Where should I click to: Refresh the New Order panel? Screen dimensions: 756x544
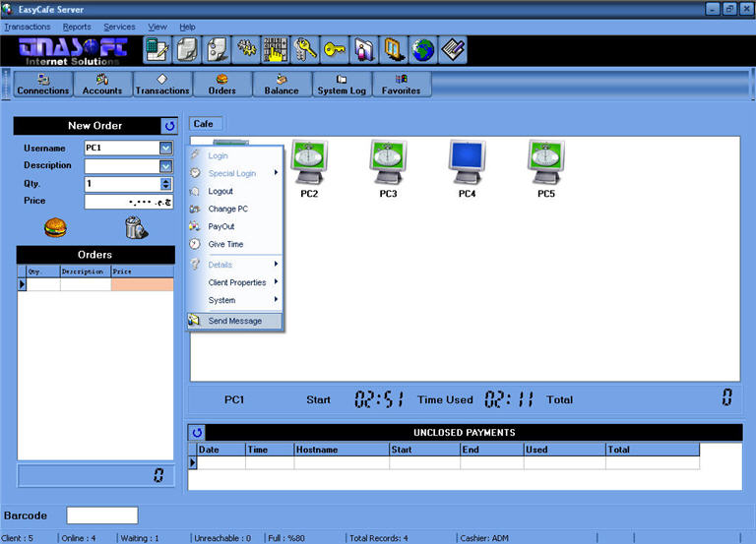(169, 126)
